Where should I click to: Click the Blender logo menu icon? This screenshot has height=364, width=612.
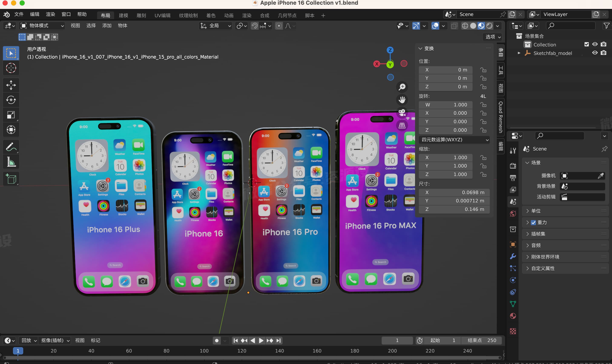point(7,14)
